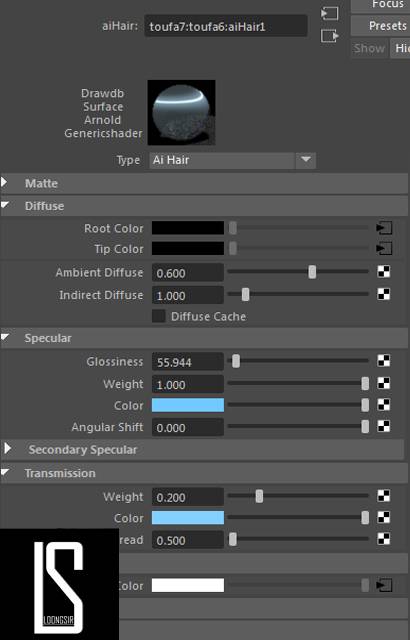Image resolution: width=410 pixels, height=640 pixels.
Task: Click the Root Color black swatch
Action: [188, 228]
